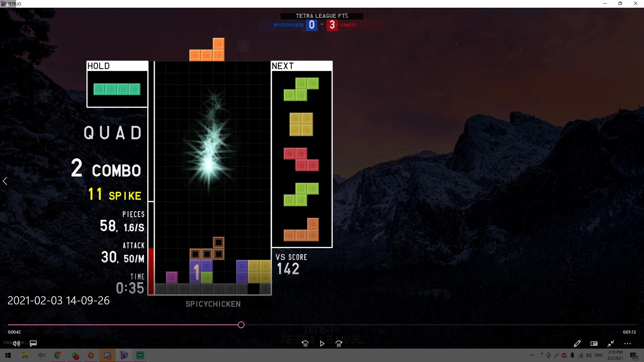This screenshot has height=362, width=644.
Task: Open the notification action center
Action: [633, 356]
